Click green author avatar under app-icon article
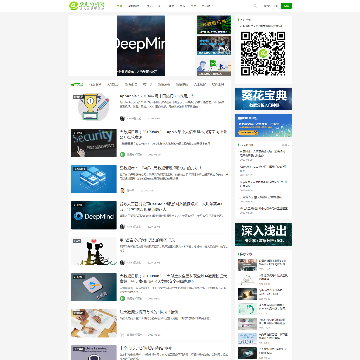This screenshot has height=360, width=360. click(x=122, y=298)
